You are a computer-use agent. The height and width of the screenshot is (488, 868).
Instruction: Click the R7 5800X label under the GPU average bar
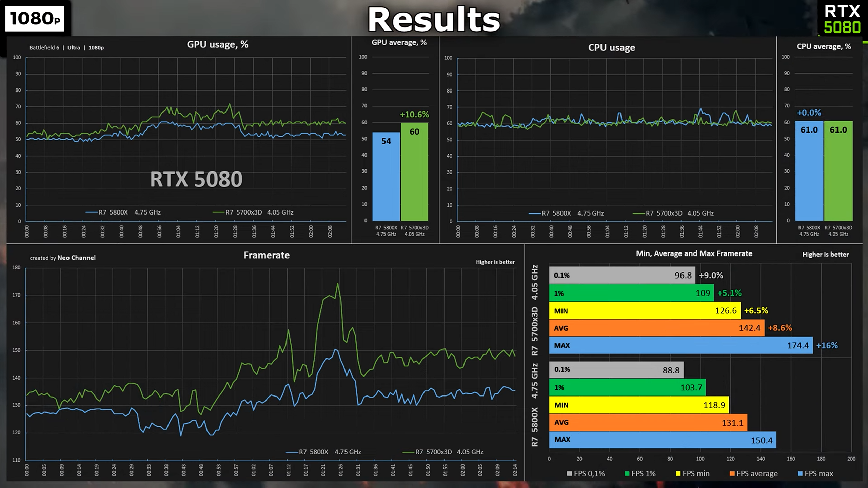[x=386, y=231]
